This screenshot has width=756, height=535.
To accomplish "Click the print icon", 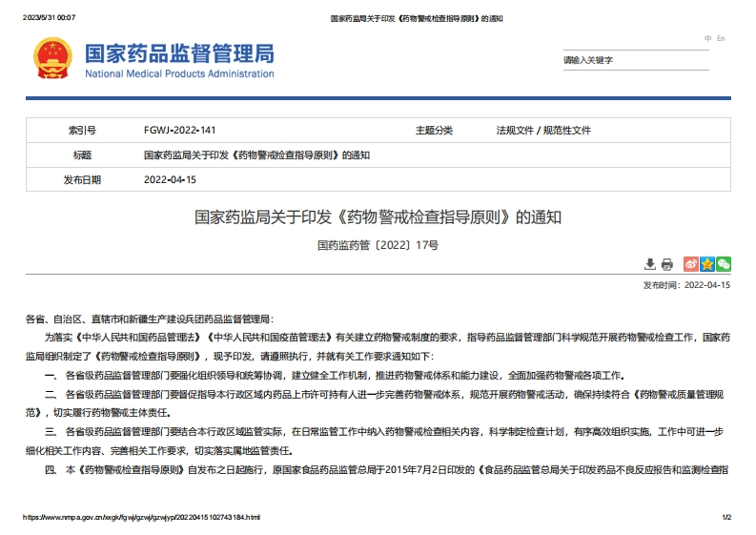I will click(667, 264).
